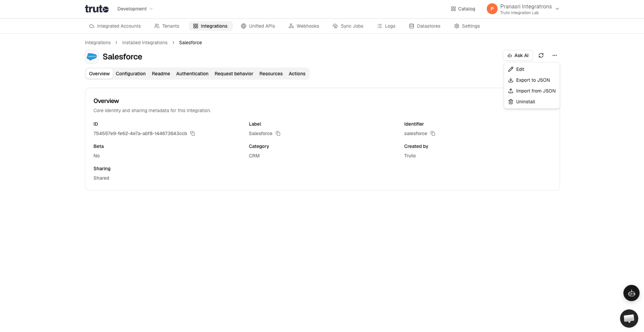Click the Beta value No
Screen dimensions: 644x332
click(96, 156)
